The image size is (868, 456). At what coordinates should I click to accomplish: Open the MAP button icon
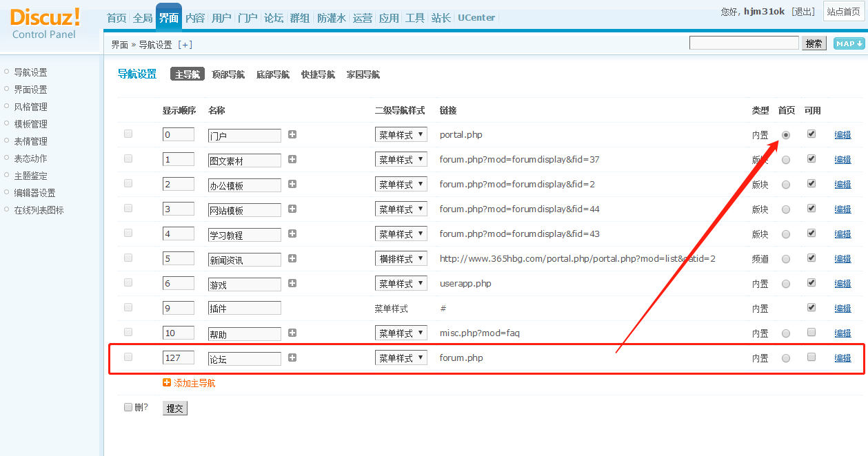tap(849, 43)
